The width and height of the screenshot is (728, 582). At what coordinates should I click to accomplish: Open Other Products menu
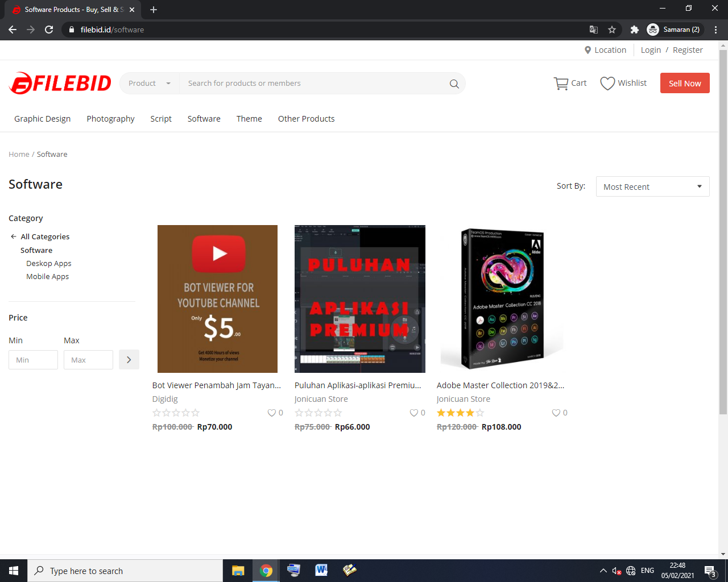coord(307,119)
